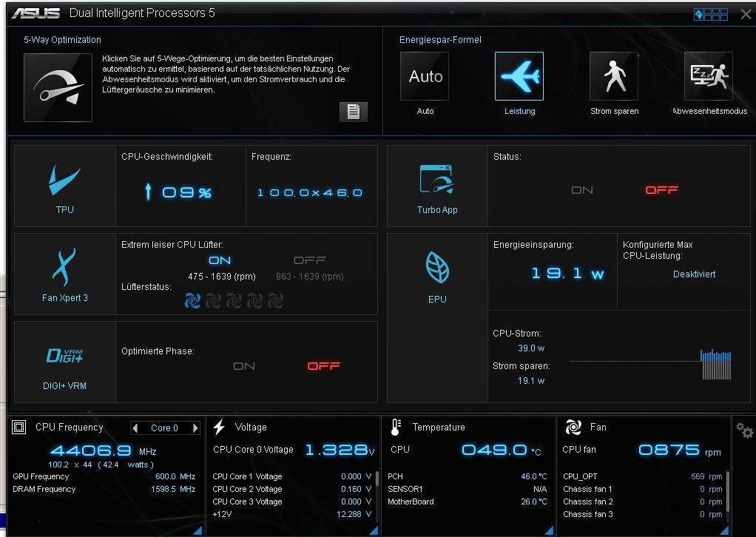Click the CPU speed 09% value
Screen dimensions: 756x537
click(x=178, y=192)
